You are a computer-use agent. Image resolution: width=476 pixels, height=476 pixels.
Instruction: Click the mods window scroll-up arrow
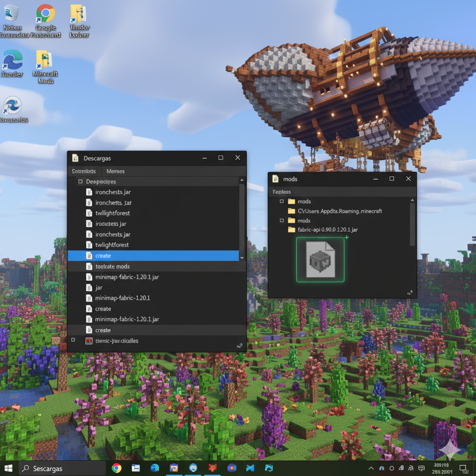[412, 200]
